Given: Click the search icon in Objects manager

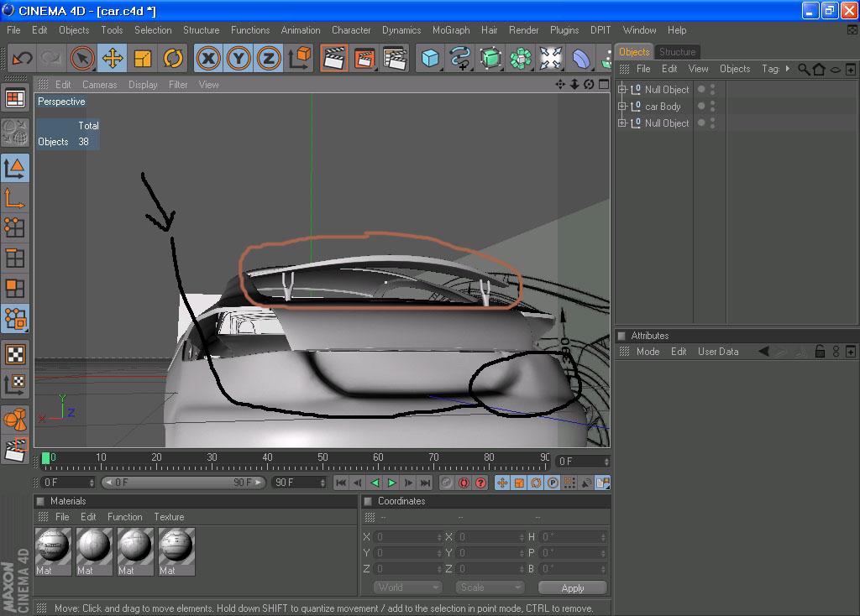Looking at the screenshot, I should (x=804, y=69).
